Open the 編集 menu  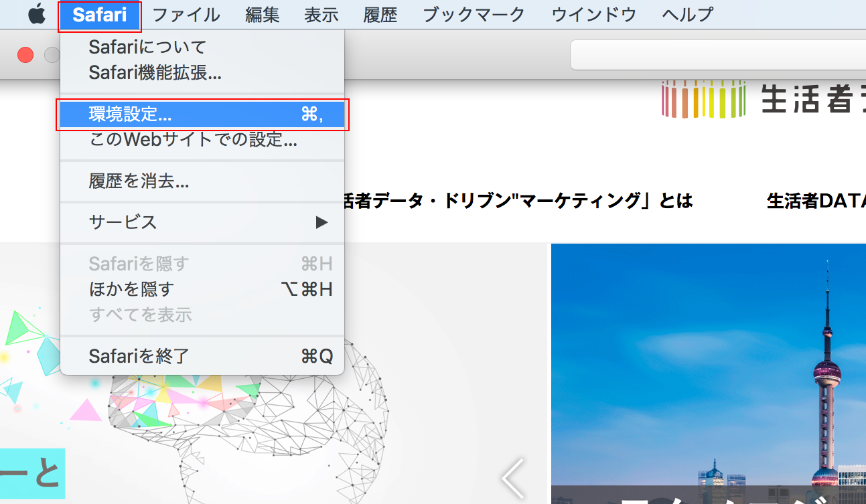click(x=263, y=14)
